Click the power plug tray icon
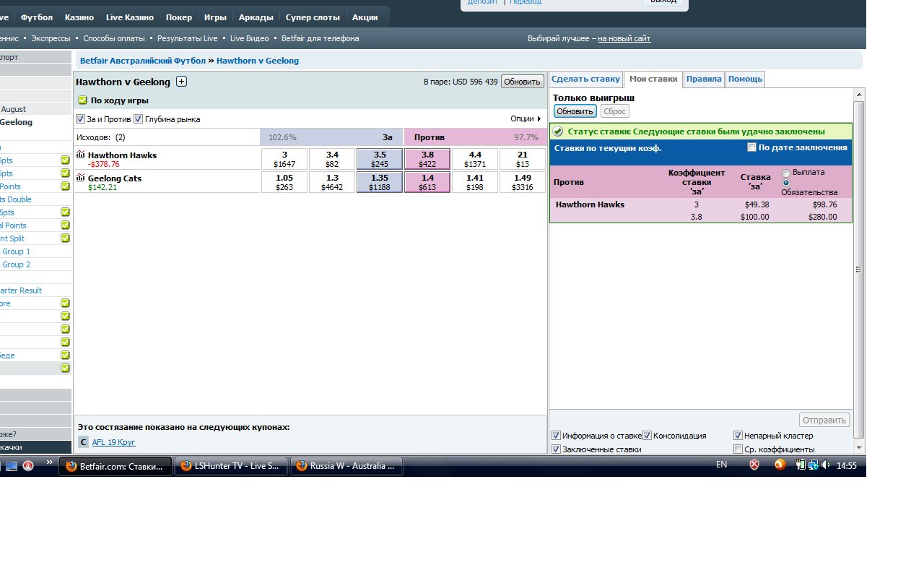The height and width of the screenshot is (578, 924). tap(801, 465)
